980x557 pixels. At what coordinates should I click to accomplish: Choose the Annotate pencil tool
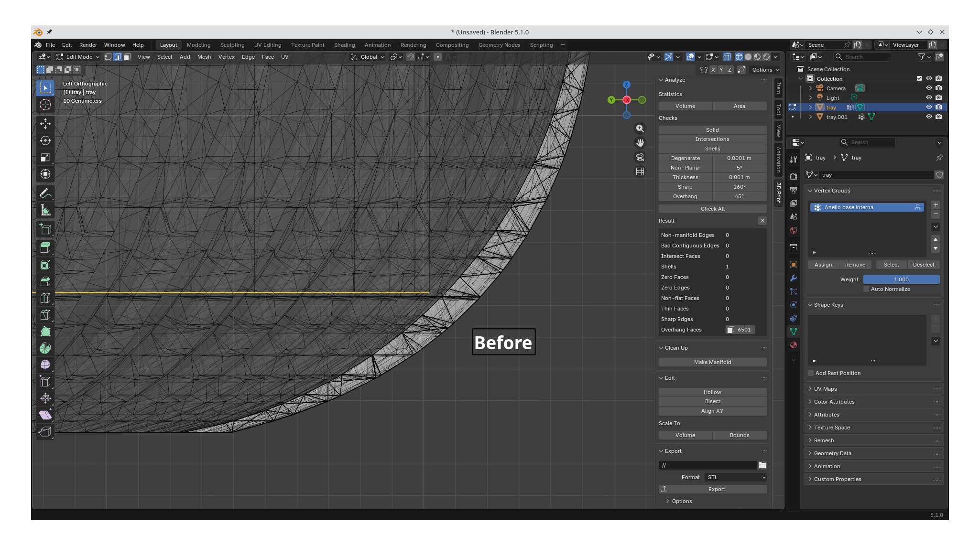[45, 193]
